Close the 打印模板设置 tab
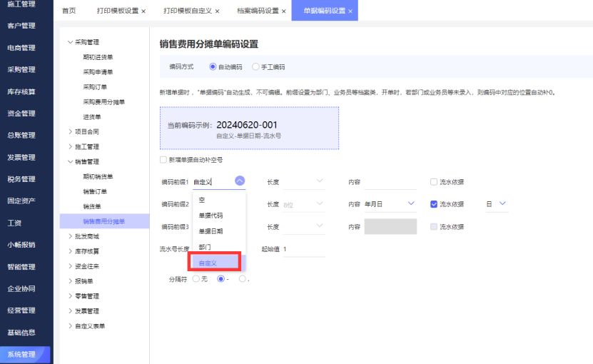Image resolution: width=593 pixels, height=364 pixels. [x=144, y=11]
